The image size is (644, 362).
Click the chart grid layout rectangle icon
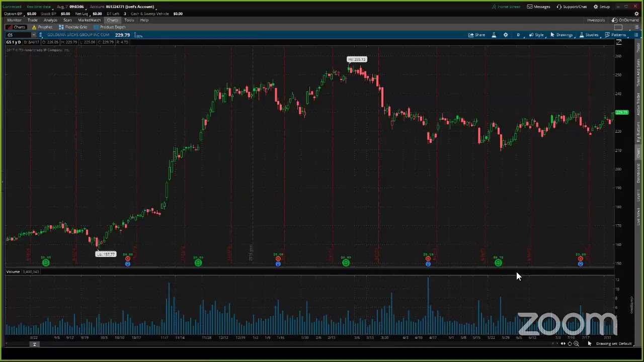point(618,27)
